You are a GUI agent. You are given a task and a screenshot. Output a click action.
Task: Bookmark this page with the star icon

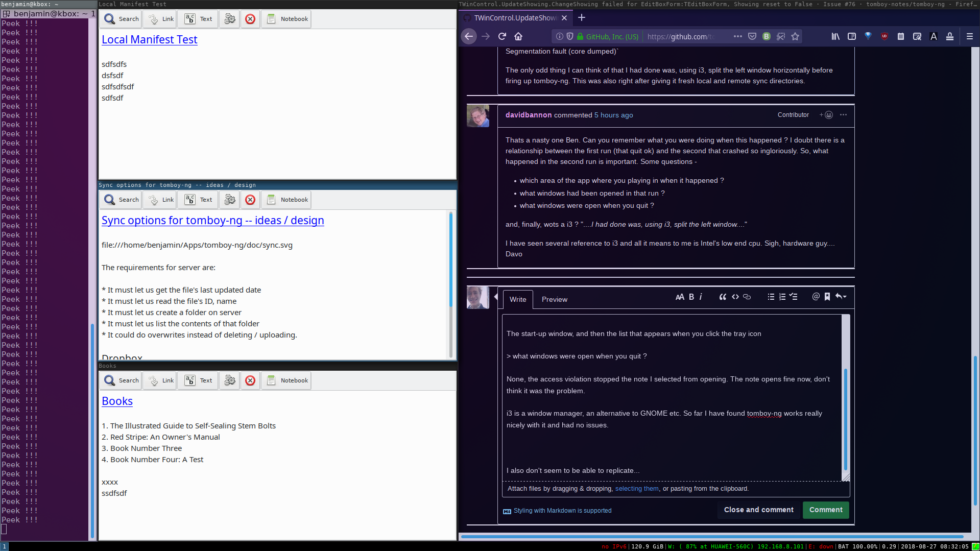(x=795, y=36)
